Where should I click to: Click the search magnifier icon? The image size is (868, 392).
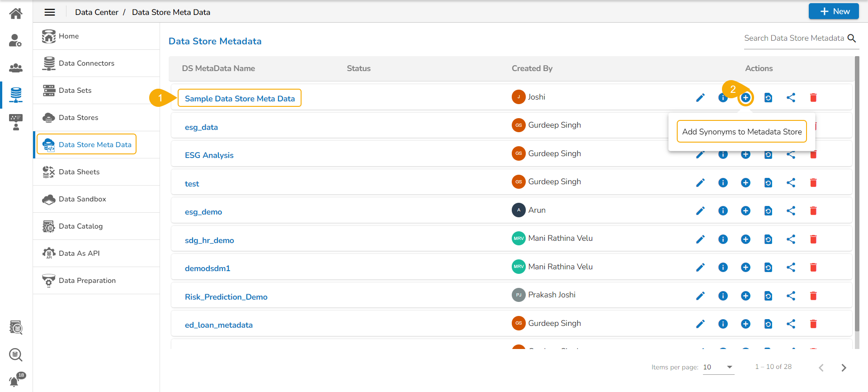click(852, 38)
